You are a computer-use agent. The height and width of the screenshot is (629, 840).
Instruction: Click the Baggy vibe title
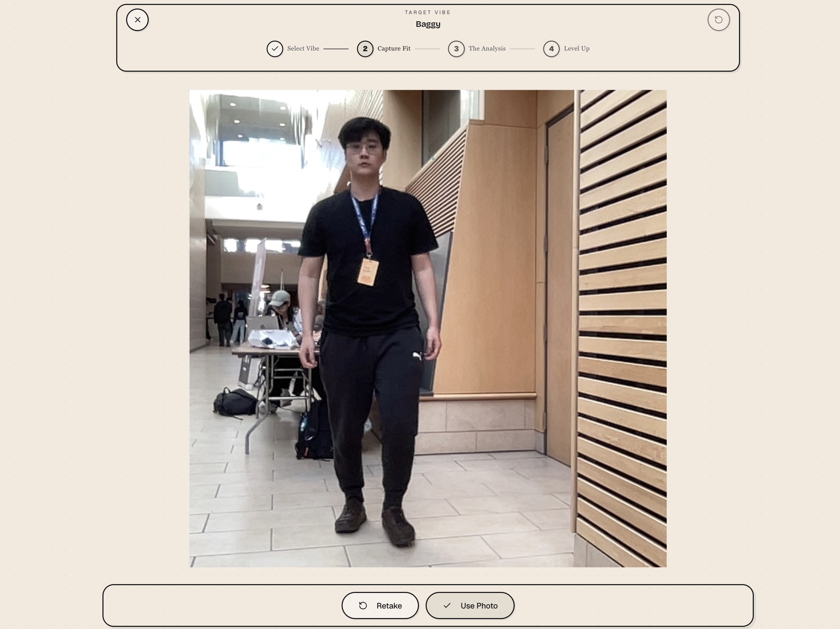(x=428, y=24)
